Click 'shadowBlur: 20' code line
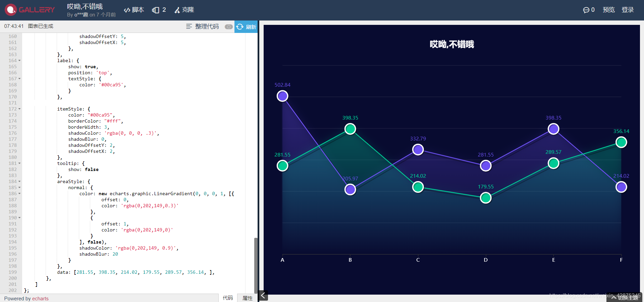Screen dimensions: 644x302 (x=99, y=254)
